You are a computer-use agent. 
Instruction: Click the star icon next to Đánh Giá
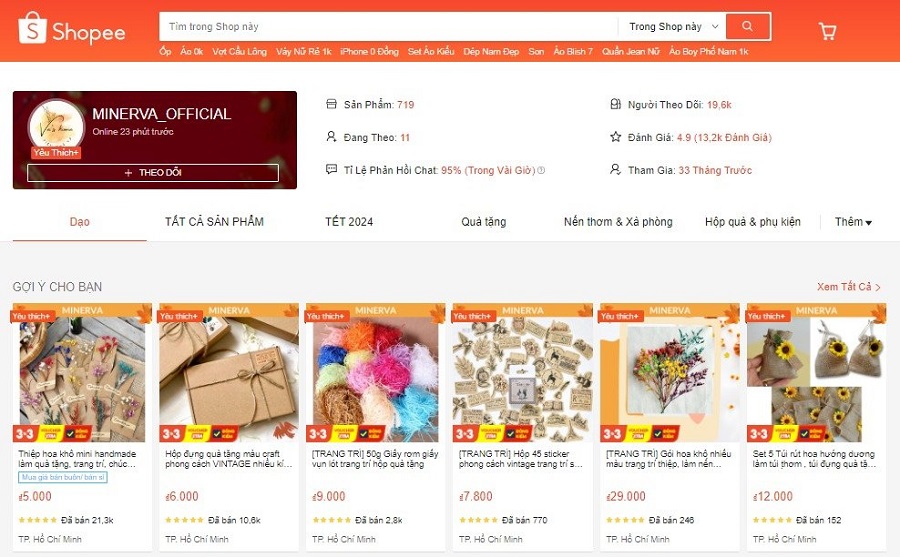615,137
